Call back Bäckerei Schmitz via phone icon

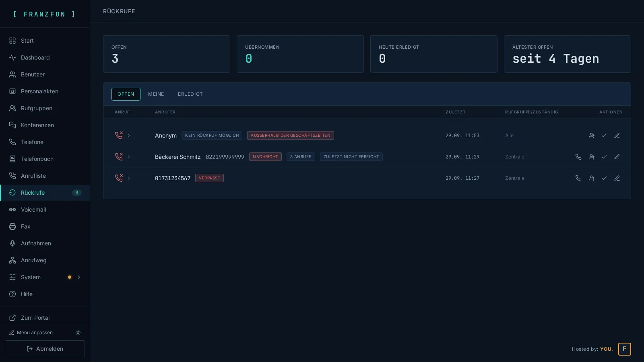[x=578, y=157]
